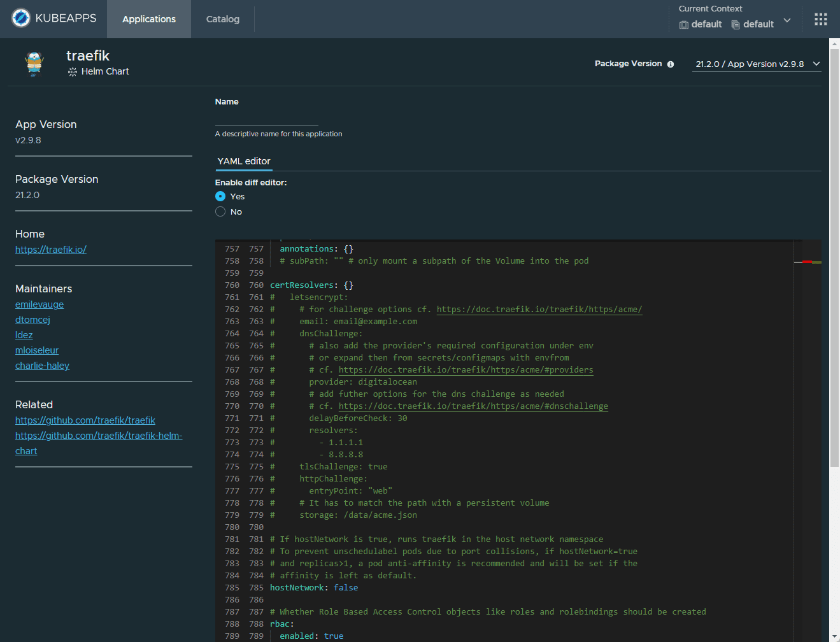The width and height of the screenshot is (840, 642).
Task: Expand the Current Context chevron
Action: pyautogui.click(x=787, y=20)
